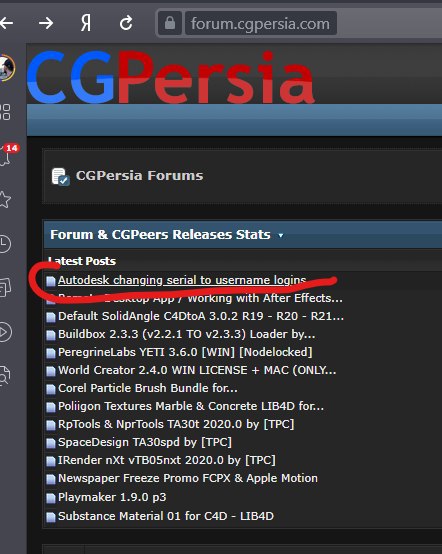Open the services grid icon in the sidebar
The image size is (442, 554).
[5, 112]
